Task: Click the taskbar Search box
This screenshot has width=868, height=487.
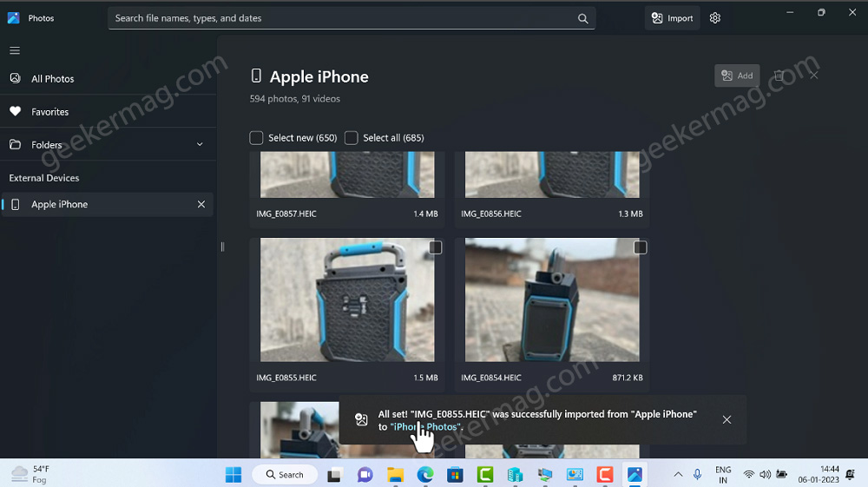Action: pyautogui.click(x=285, y=474)
